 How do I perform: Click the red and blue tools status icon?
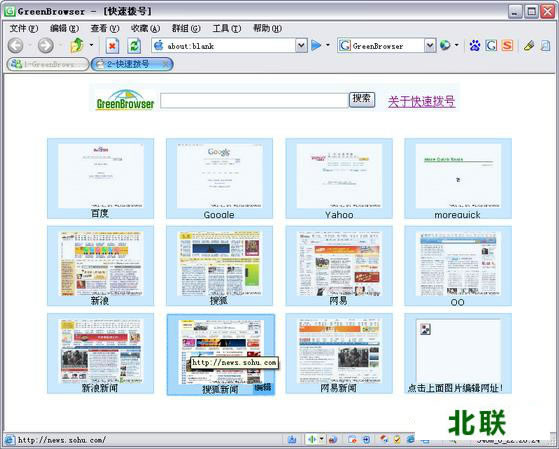coord(384,439)
